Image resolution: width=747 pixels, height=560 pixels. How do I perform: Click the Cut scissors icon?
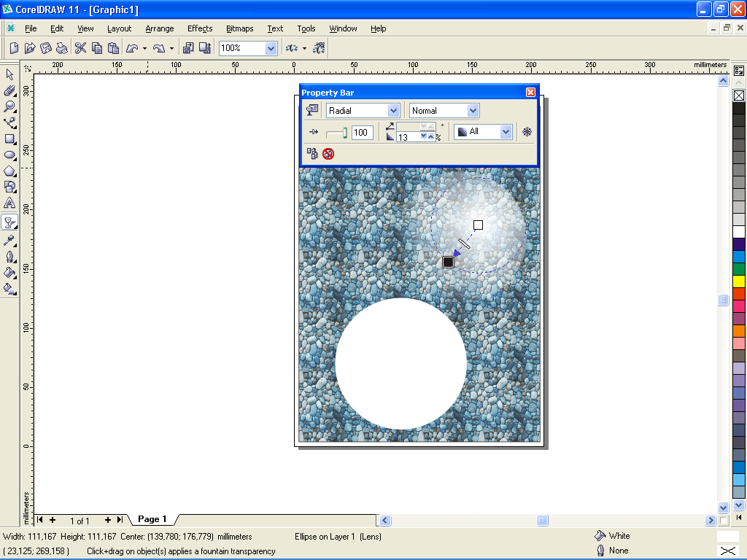80,48
